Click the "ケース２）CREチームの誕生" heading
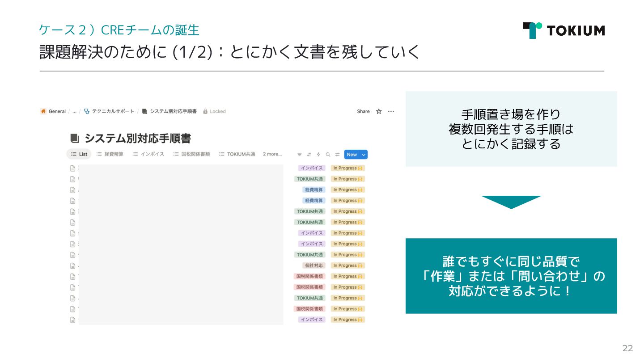This screenshot has height=362, width=644. point(119,30)
